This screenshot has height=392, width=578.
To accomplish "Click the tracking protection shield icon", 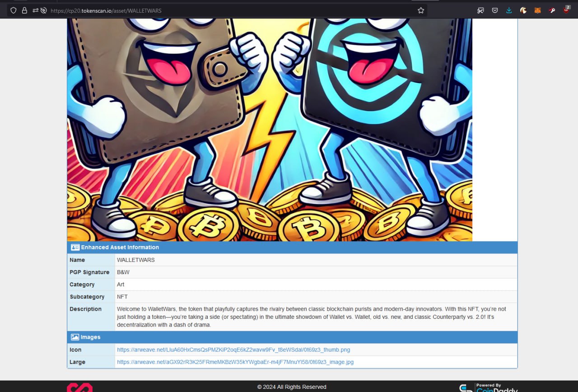I will (x=13, y=10).
